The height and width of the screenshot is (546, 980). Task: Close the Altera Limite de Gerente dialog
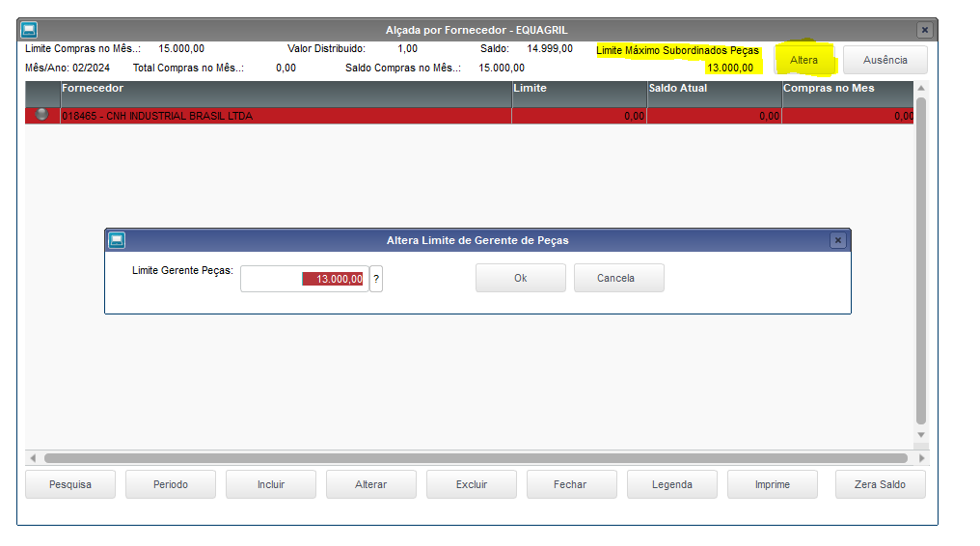[838, 240]
